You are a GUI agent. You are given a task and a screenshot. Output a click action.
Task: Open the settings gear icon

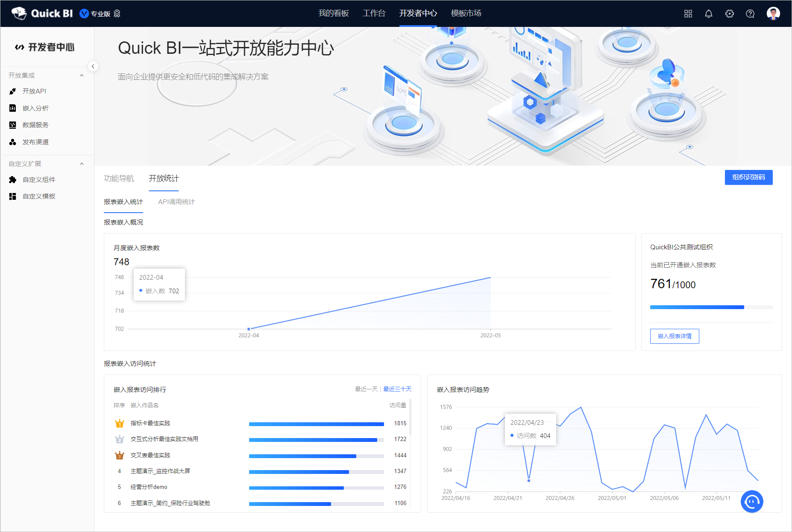click(x=729, y=14)
